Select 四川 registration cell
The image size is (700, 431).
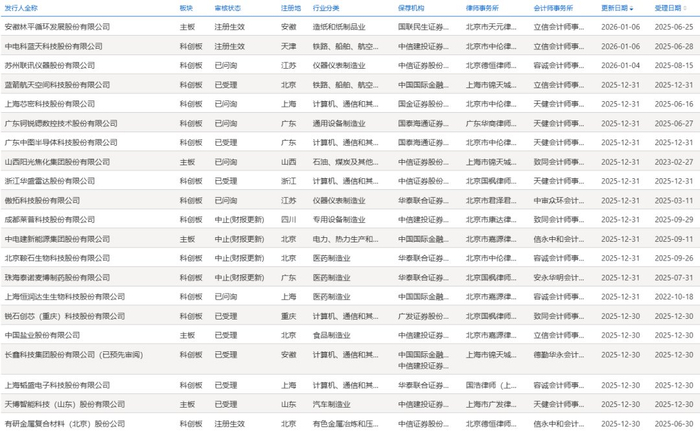tap(288, 220)
